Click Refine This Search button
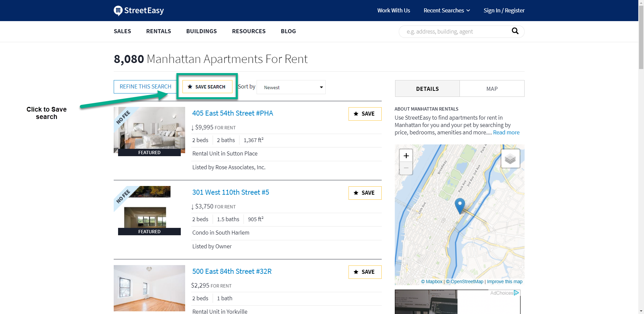 click(145, 87)
